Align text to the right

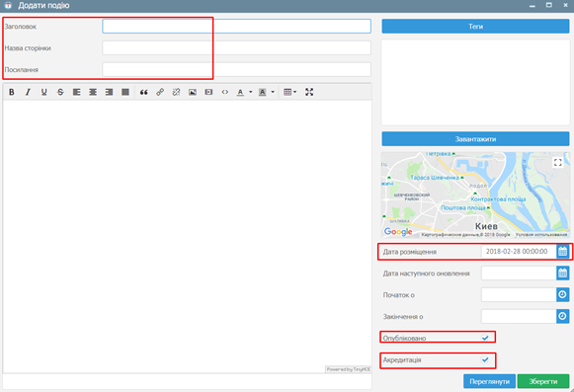[x=109, y=92]
